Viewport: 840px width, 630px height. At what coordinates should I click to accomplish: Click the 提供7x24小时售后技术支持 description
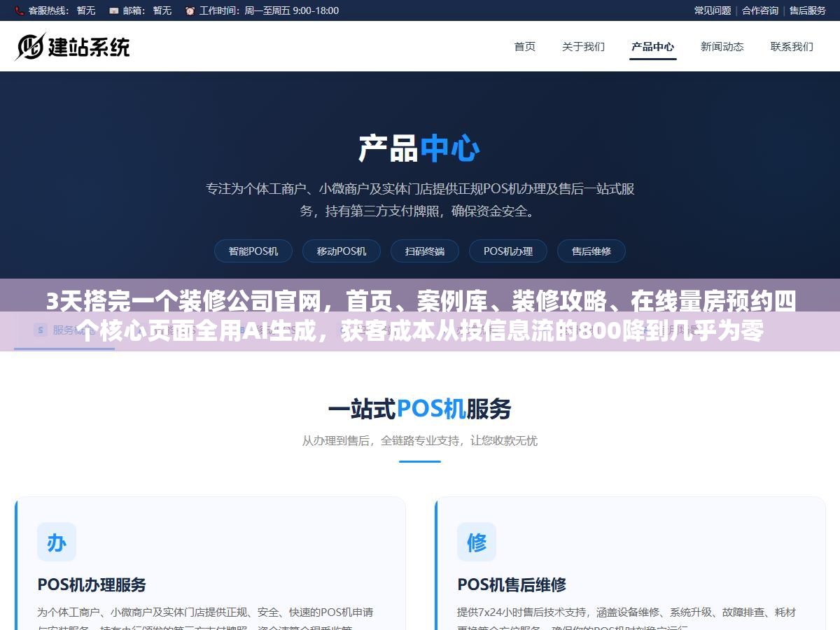[626, 619]
